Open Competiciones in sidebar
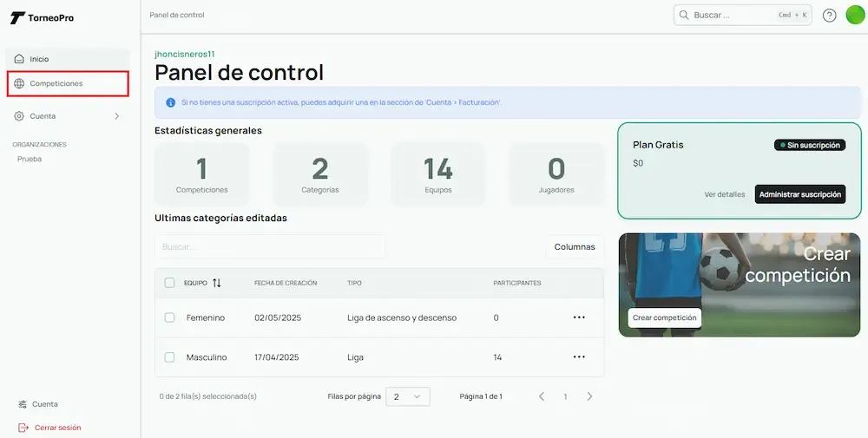Image resolution: width=868 pixels, height=438 pixels. [68, 83]
